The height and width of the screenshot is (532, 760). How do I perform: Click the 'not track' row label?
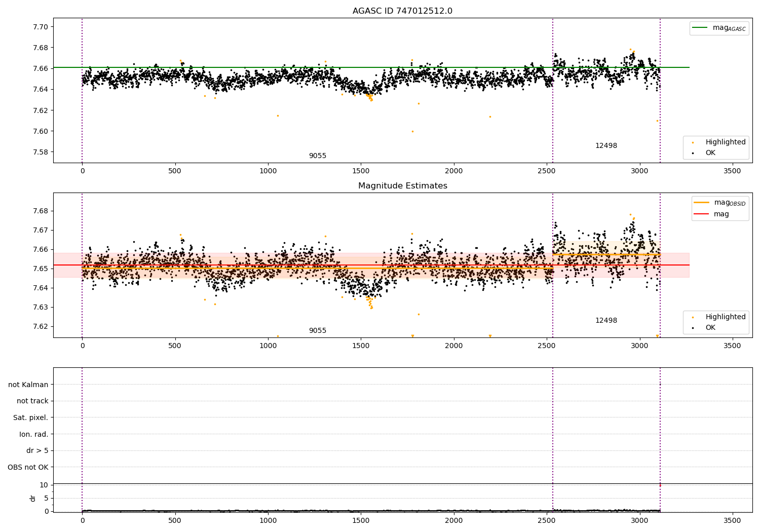pyautogui.click(x=32, y=401)
